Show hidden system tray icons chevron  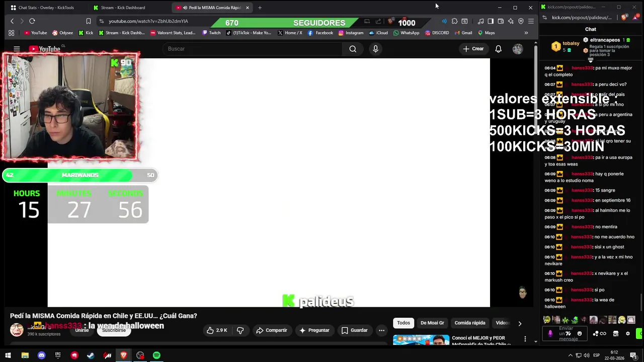click(x=570, y=355)
